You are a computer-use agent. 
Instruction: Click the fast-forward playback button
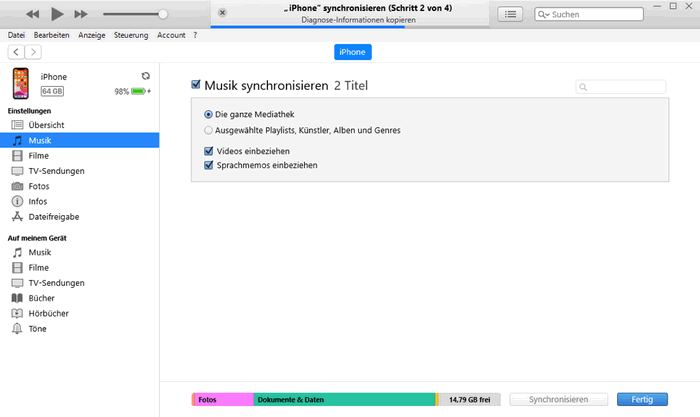pos(81,14)
